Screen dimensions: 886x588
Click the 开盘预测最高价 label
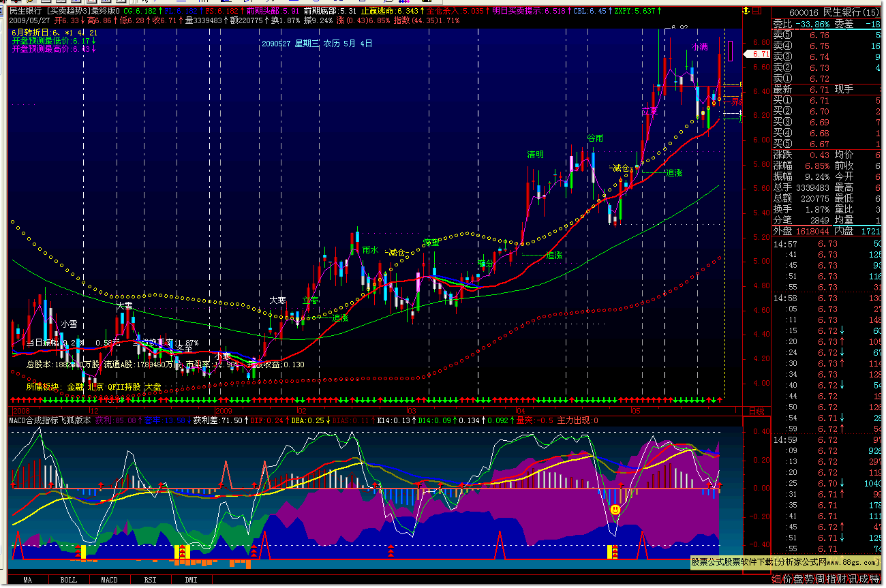pos(53,49)
